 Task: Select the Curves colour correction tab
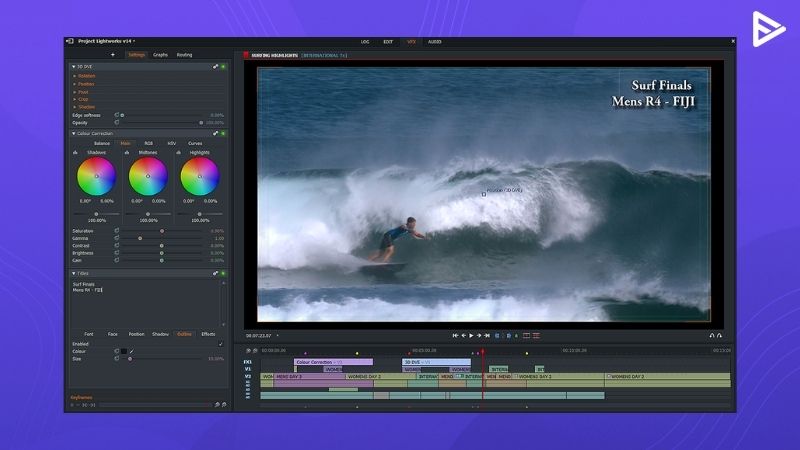click(x=195, y=143)
